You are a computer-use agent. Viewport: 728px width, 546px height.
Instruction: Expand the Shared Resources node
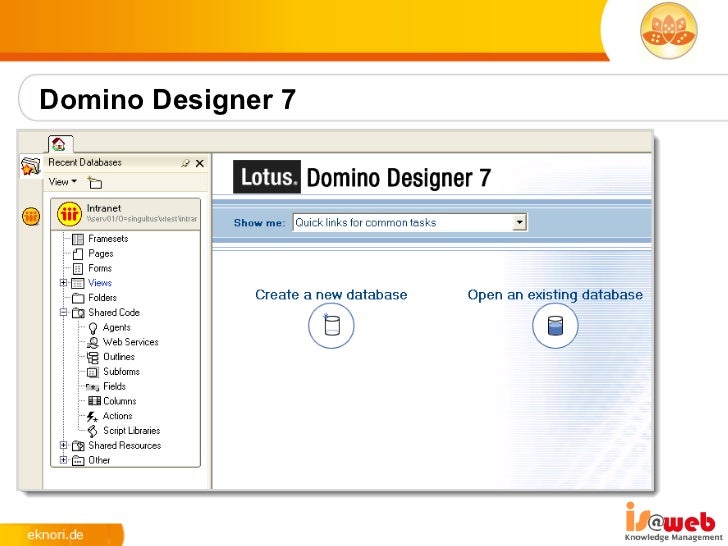[x=64, y=445]
